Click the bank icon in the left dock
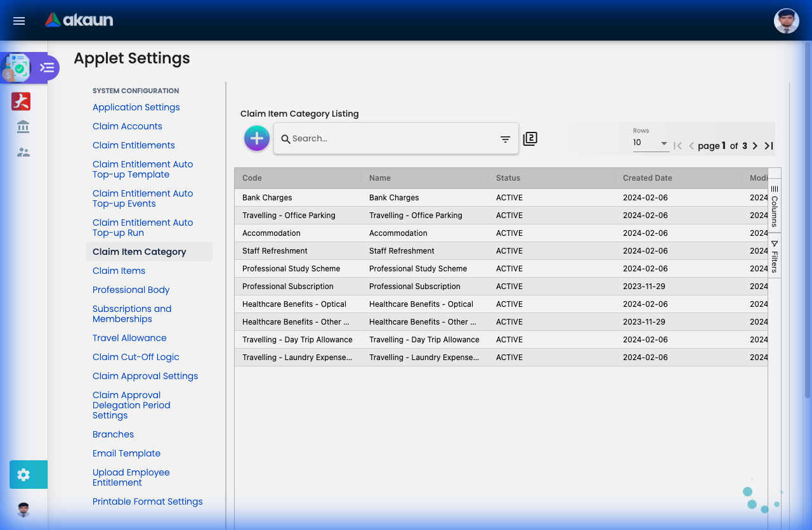Viewport: 812px width, 530px height. [x=22, y=126]
